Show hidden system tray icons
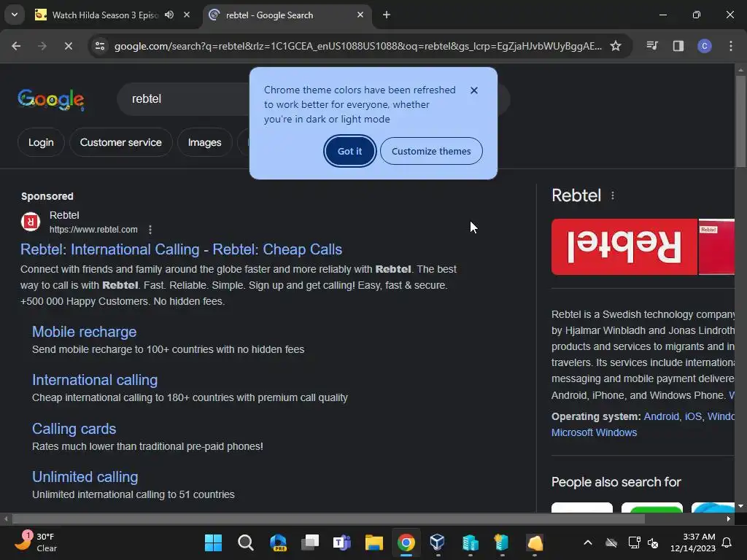The height and width of the screenshot is (560, 747). [588, 542]
